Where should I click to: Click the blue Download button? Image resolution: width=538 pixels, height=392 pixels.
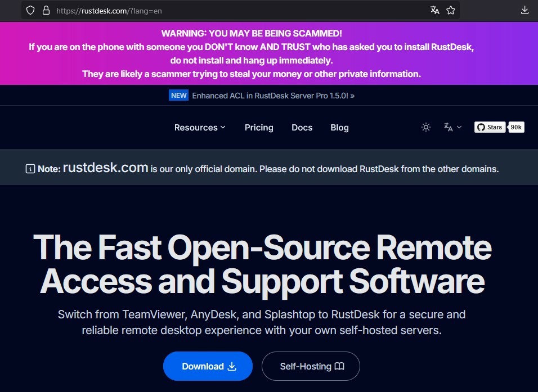click(208, 366)
